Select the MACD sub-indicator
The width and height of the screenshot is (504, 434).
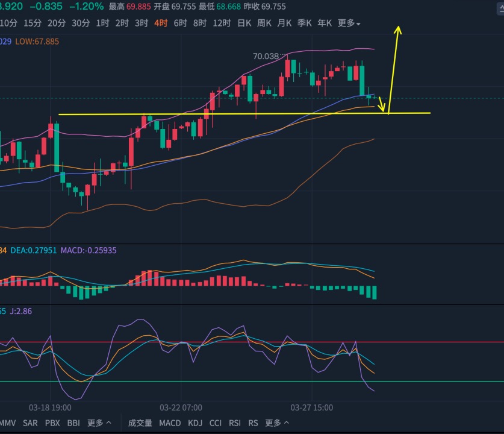click(170, 423)
